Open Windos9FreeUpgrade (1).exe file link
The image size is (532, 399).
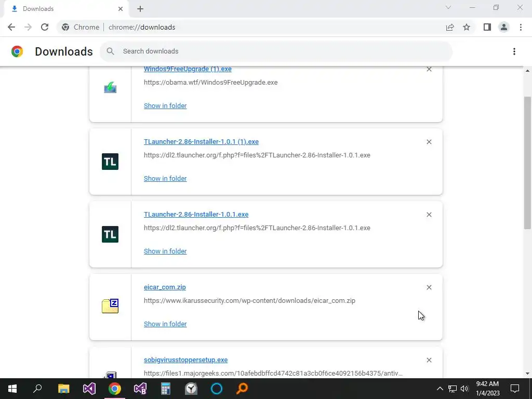click(x=188, y=69)
